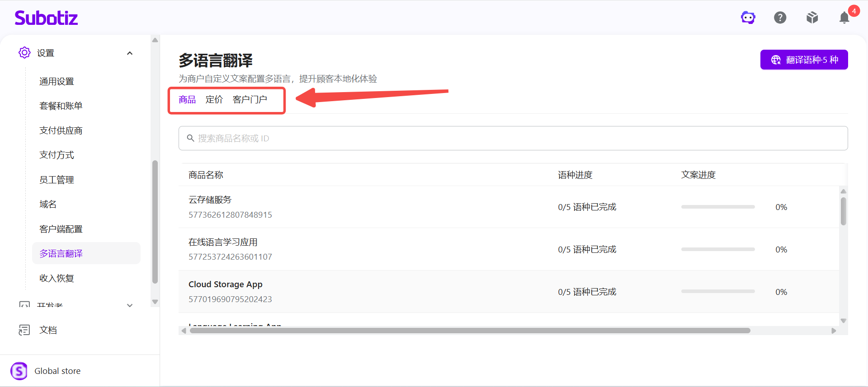Click the Global store avatar icon
Screen dimensions: 868x387
tap(19, 371)
